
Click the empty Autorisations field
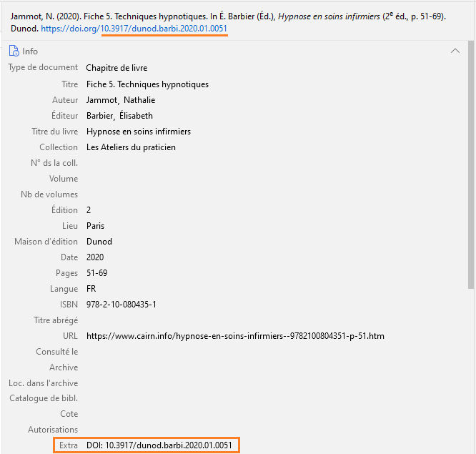coord(273,430)
